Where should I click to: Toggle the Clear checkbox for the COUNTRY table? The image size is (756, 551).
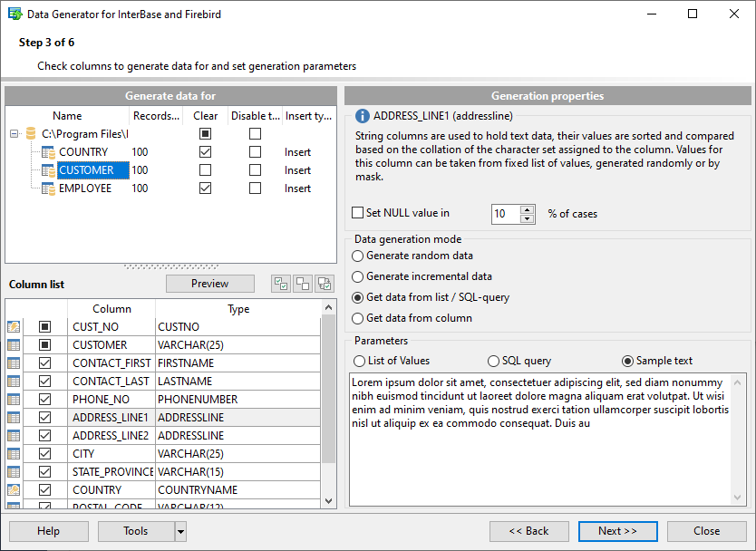[x=206, y=152]
